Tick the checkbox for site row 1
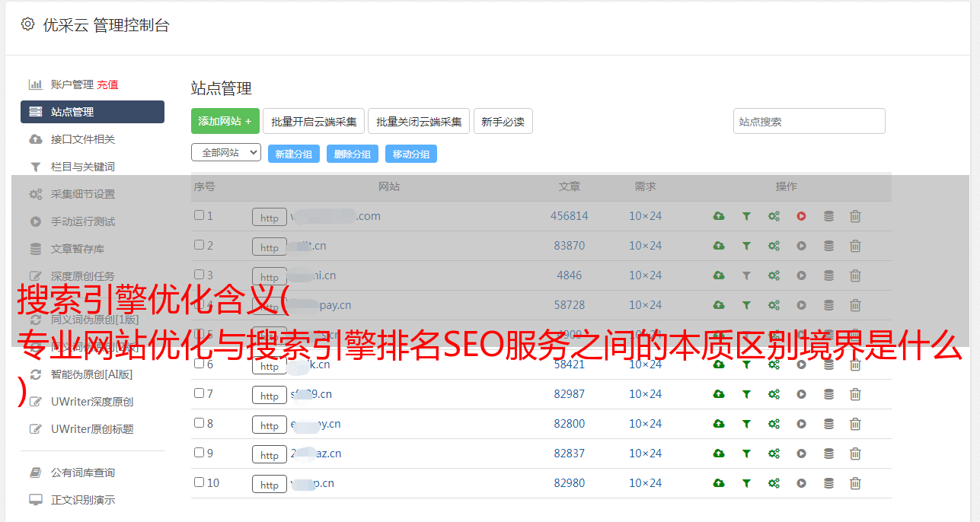The height and width of the screenshot is (522, 980). (199, 215)
